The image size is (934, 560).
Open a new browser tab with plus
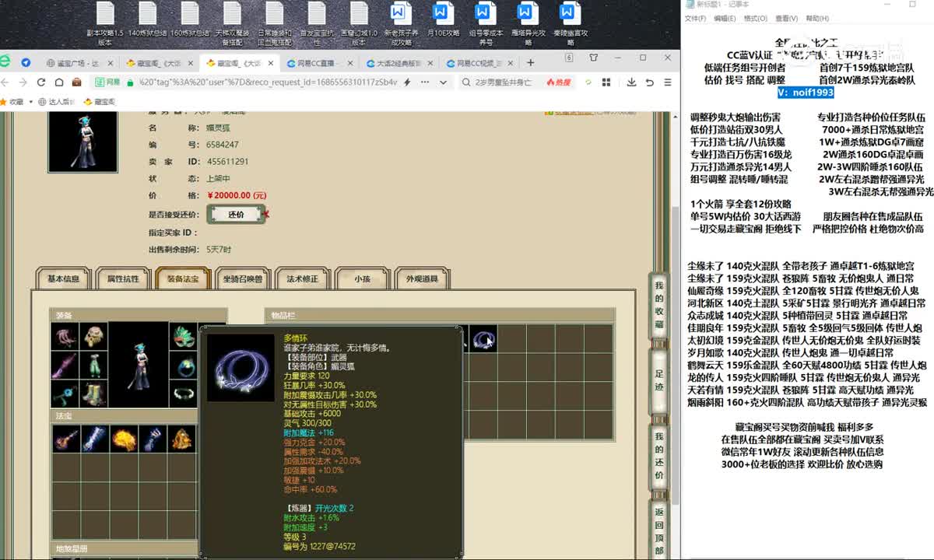click(530, 62)
